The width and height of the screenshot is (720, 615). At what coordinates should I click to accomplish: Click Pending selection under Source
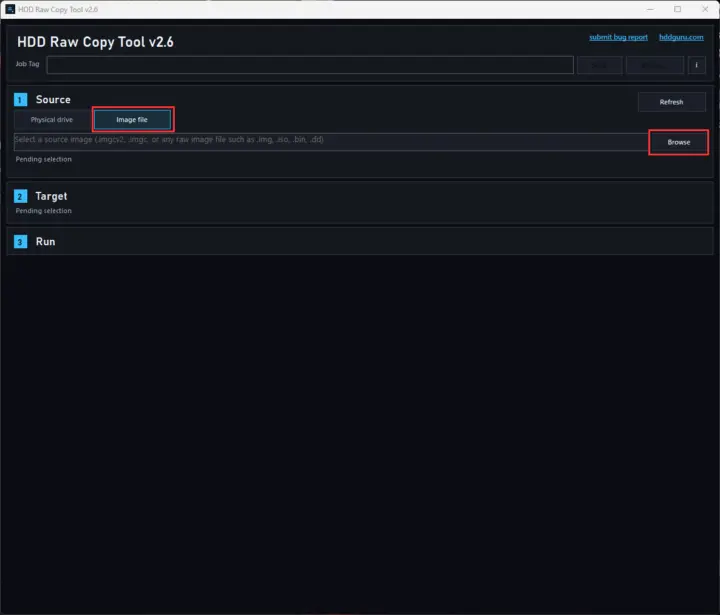tap(44, 159)
